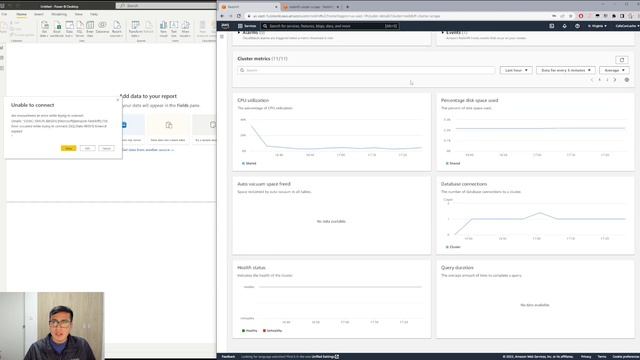Open Recent sources in Power BI ribbon
640x360 pixels.
(x=117, y=29)
